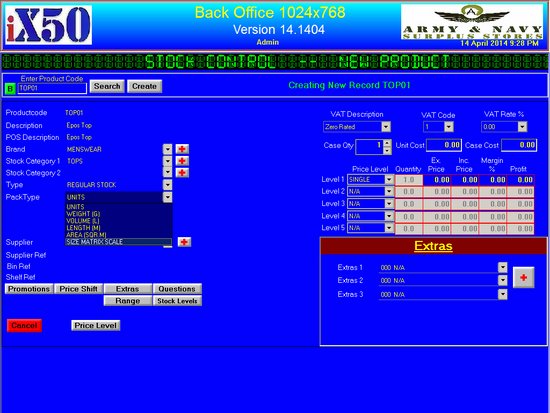Click the green B icon beside product code
550x413 pixels.
click(10, 89)
